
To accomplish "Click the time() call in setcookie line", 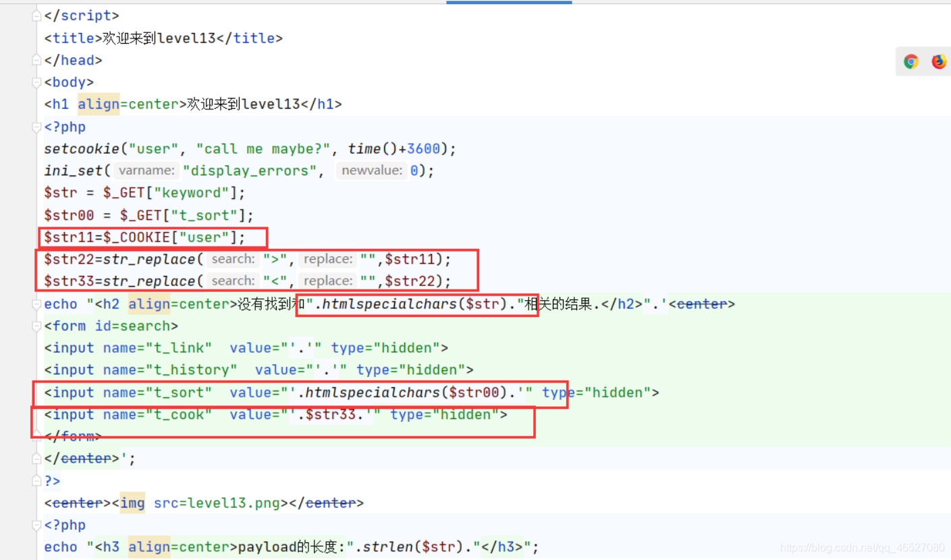I will click(x=373, y=149).
